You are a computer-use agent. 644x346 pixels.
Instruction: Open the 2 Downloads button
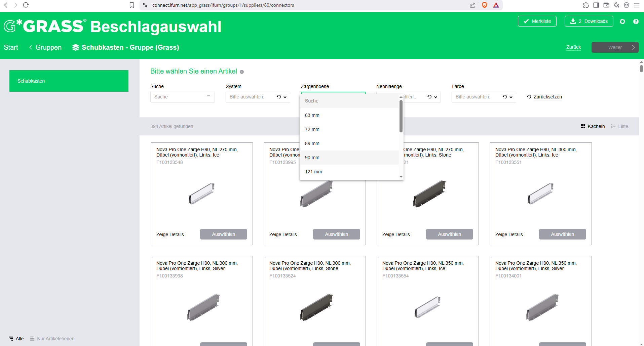click(x=589, y=21)
